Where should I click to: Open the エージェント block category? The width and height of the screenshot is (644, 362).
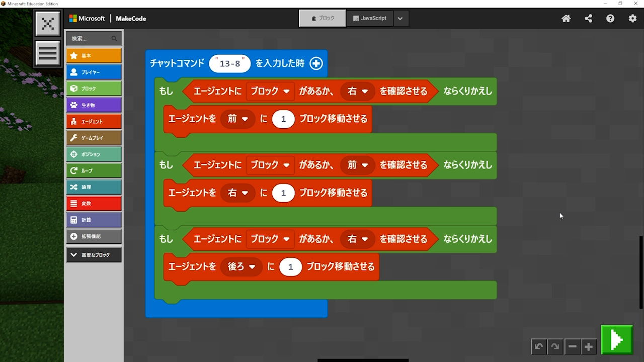tap(94, 121)
